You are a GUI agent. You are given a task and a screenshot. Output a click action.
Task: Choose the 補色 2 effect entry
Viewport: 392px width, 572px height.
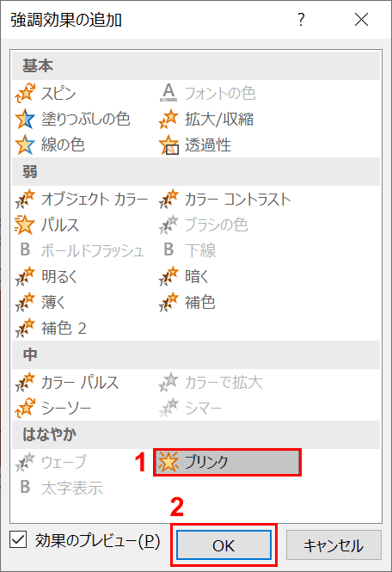click(51, 328)
